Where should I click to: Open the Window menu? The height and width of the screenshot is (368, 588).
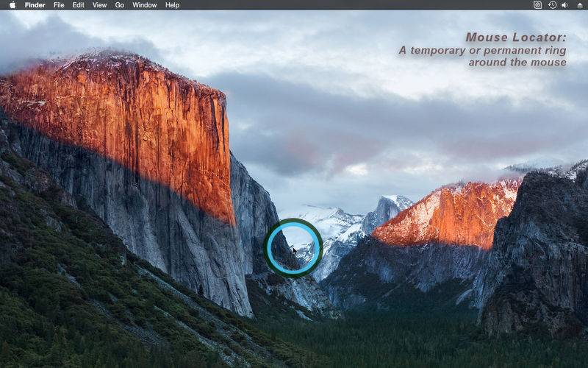(x=144, y=5)
